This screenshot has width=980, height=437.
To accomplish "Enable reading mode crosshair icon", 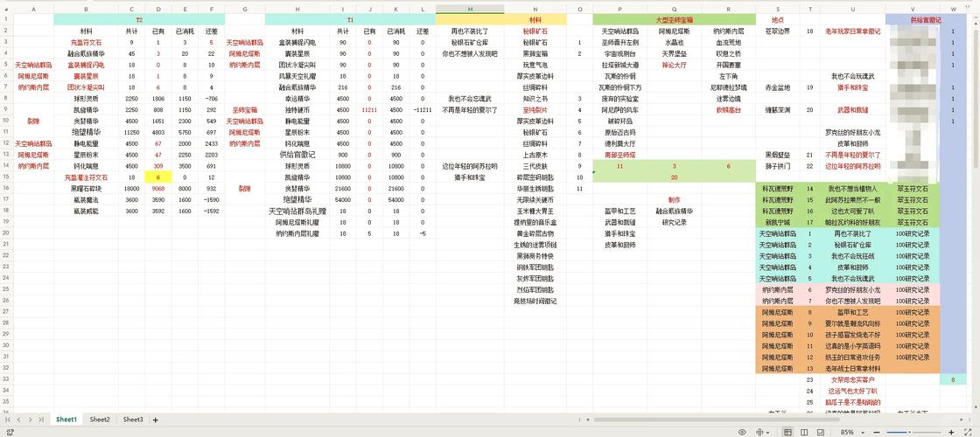I will [760, 432].
